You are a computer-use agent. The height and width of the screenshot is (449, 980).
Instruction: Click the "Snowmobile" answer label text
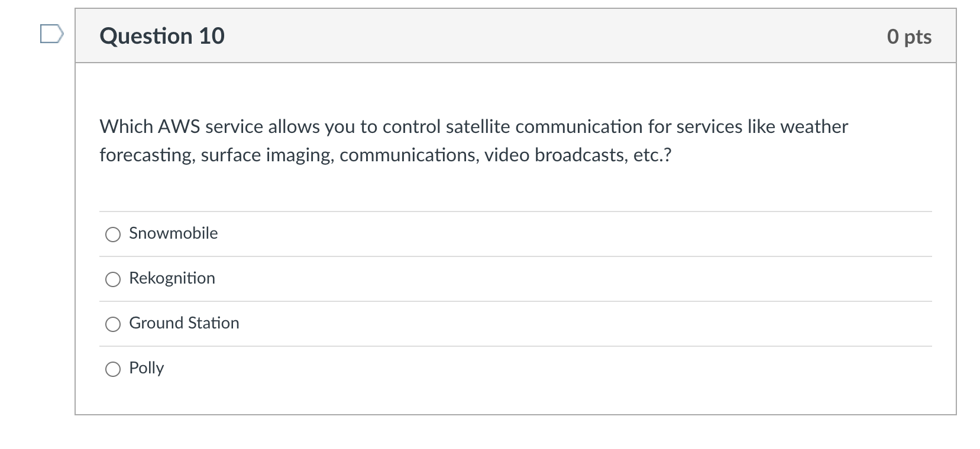click(173, 233)
